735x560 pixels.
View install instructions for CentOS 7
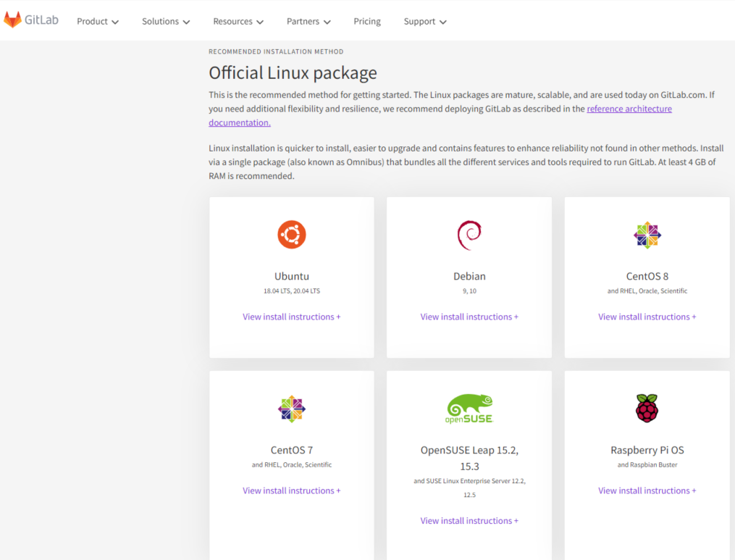292,490
